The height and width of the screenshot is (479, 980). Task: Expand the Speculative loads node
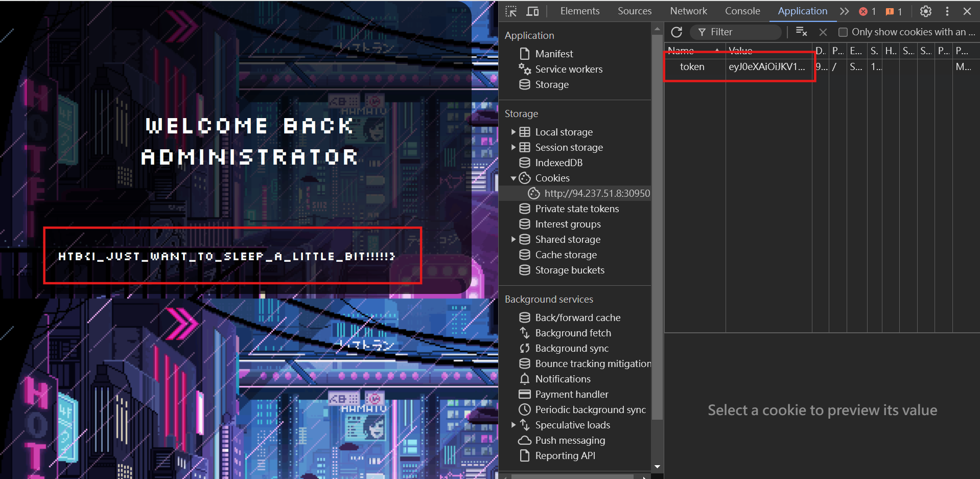[513, 425]
